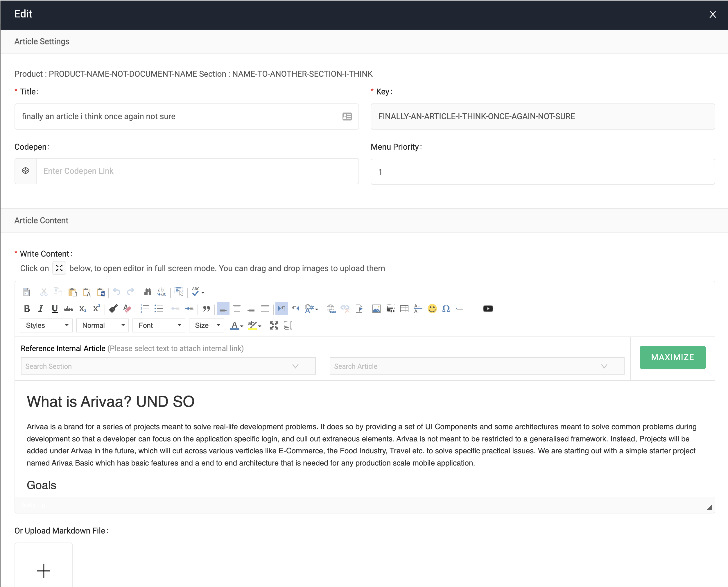This screenshot has width=728, height=587.
Task: Undo the last edit
Action: point(116,291)
